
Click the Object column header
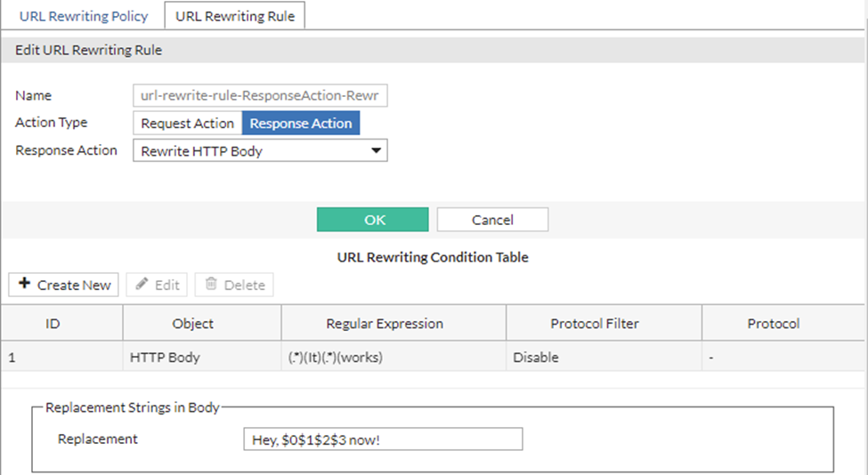[x=193, y=324]
